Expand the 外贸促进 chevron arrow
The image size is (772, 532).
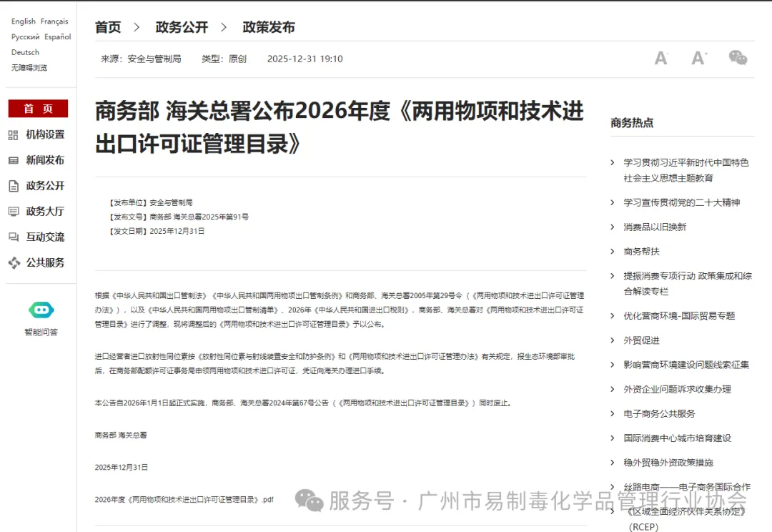[613, 340]
